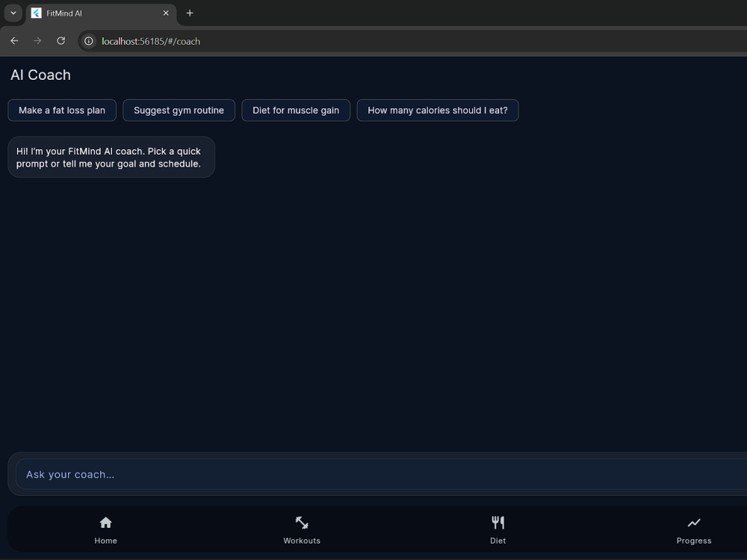Choose 'How many calories should I eat?' prompt
This screenshot has height=560, width=747.
click(x=437, y=111)
